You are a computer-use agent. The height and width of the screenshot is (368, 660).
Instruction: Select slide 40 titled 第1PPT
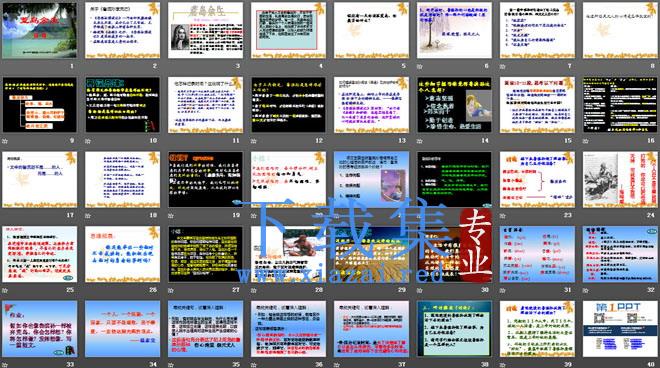[x=620, y=328]
